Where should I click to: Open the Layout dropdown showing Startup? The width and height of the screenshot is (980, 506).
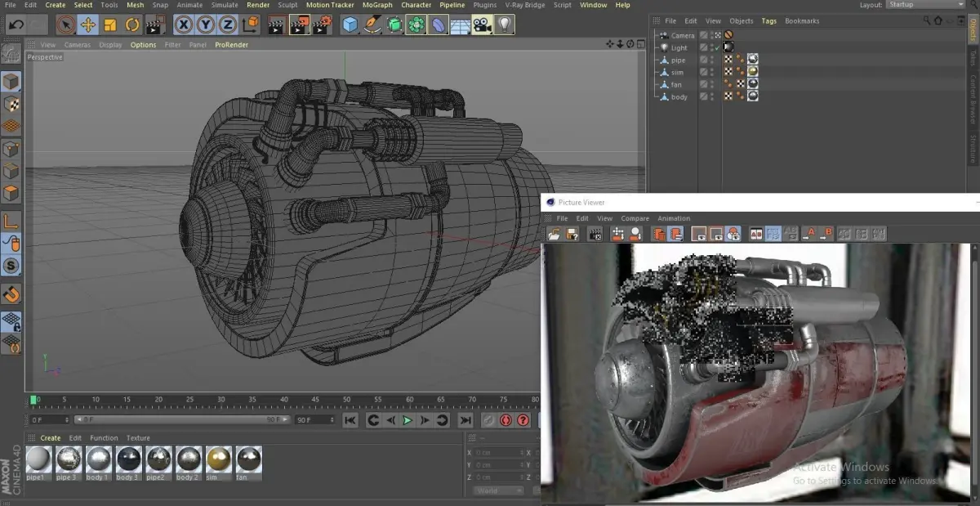925,5
